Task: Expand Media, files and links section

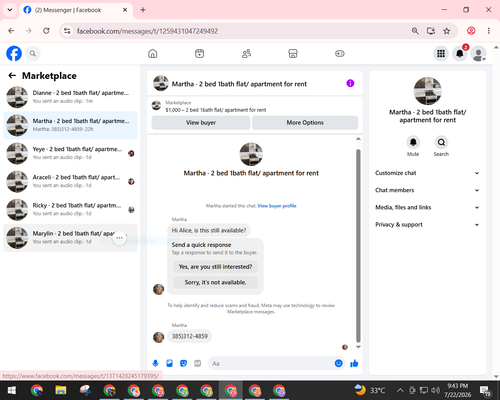Action: (x=427, y=207)
